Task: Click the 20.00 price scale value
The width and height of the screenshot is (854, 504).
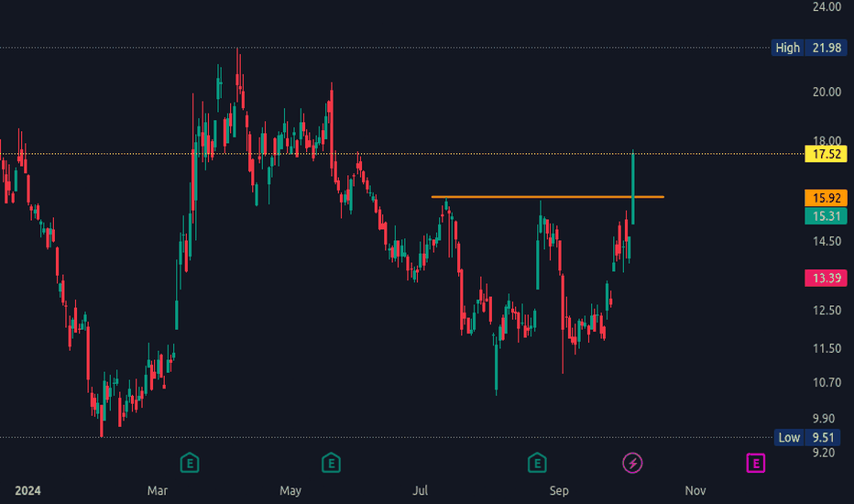Action: (827, 92)
